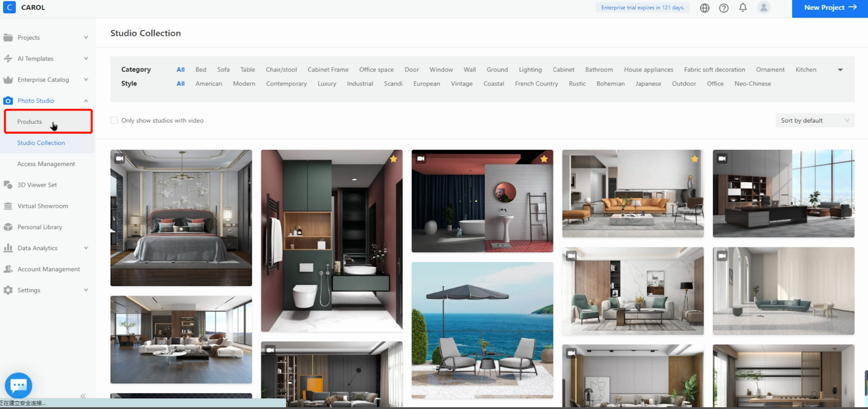868x409 pixels.
Task: Click the New Project button
Action: [830, 8]
